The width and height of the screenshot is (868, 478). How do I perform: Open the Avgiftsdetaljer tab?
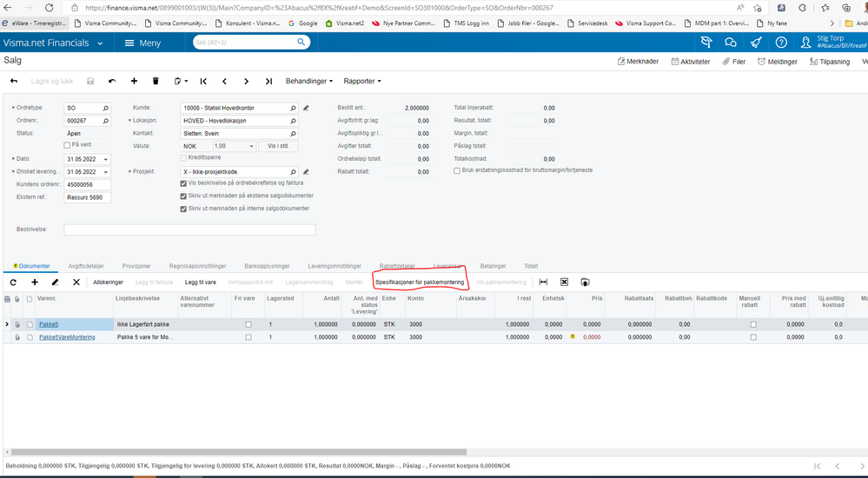pos(86,266)
